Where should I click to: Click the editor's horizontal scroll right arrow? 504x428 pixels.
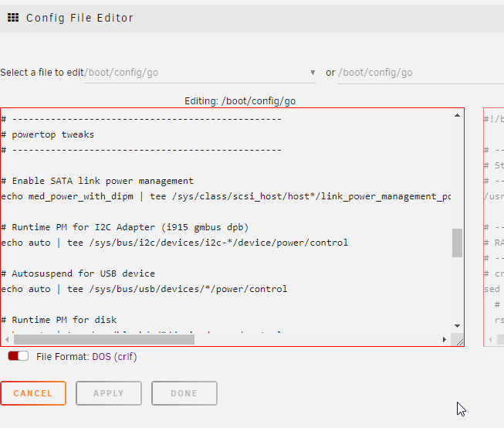tap(445, 339)
